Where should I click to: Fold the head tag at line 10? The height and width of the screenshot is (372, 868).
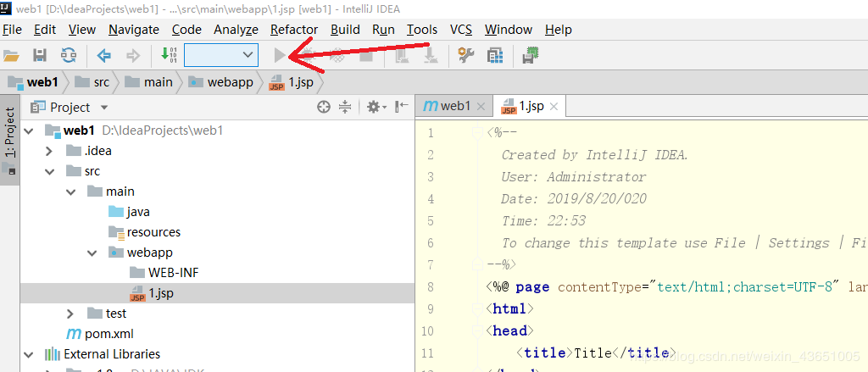(476, 330)
